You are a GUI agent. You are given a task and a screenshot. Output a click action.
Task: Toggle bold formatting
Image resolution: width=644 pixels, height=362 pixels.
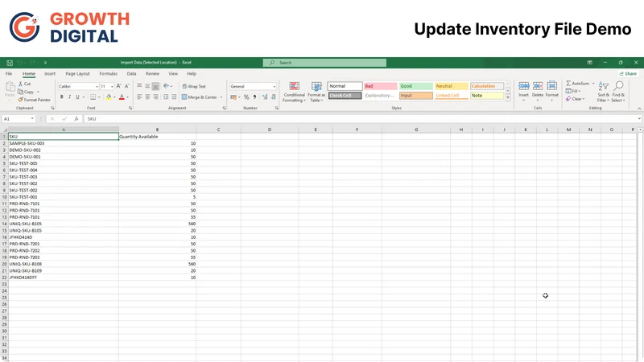click(x=62, y=97)
